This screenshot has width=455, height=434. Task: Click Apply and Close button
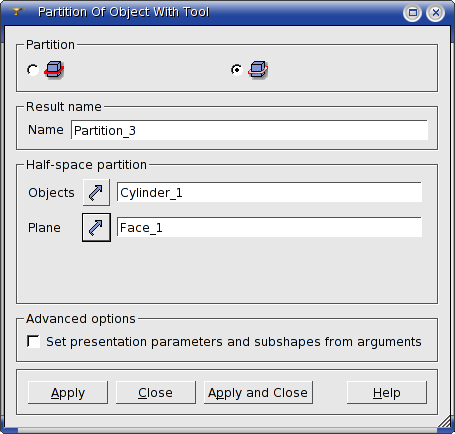(x=258, y=393)
